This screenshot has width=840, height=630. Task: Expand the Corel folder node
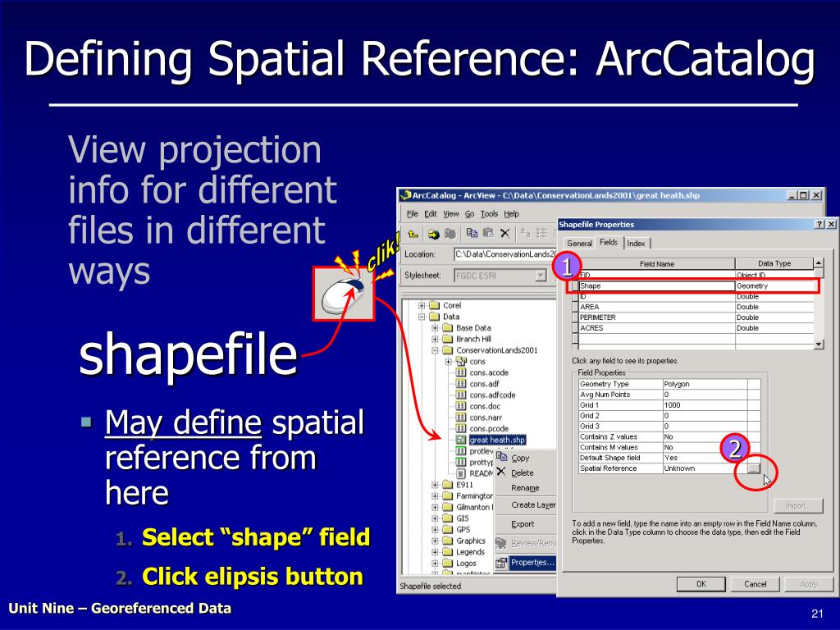click(422, 305)
